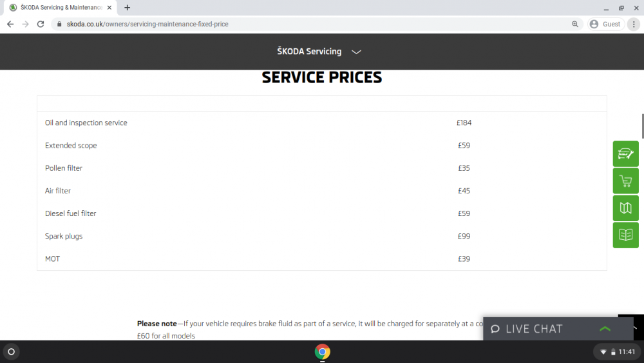The height and width of the screenshot is (363, 644).
Task: Select the Air filter row label
Action: [x=58, y=191]
